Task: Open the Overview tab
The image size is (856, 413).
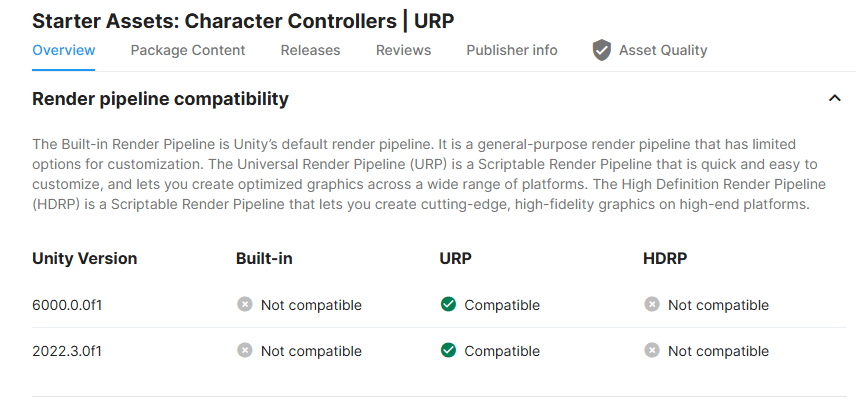Action: click(64, 50)
